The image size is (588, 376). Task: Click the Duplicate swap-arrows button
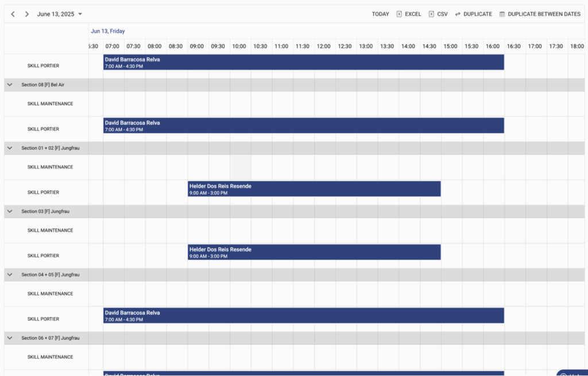coord(473,14)
